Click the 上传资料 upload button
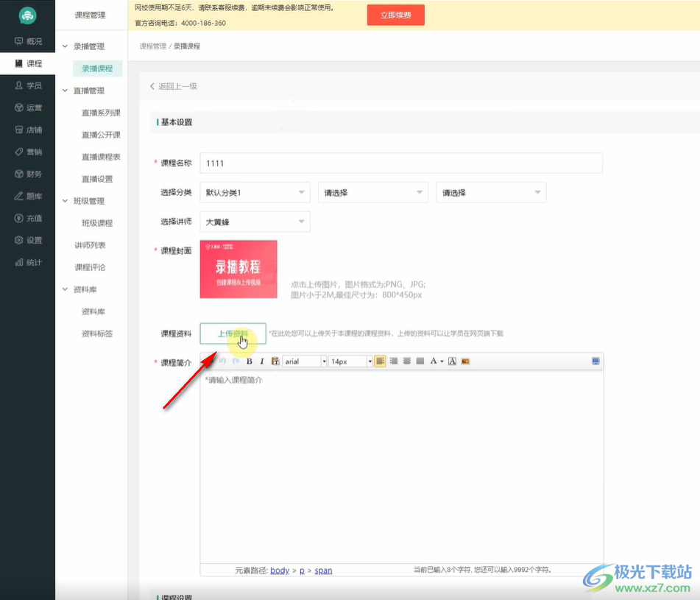Image resolution: width=700 pixels, height=600 pixels. click(x=233, y=333)
